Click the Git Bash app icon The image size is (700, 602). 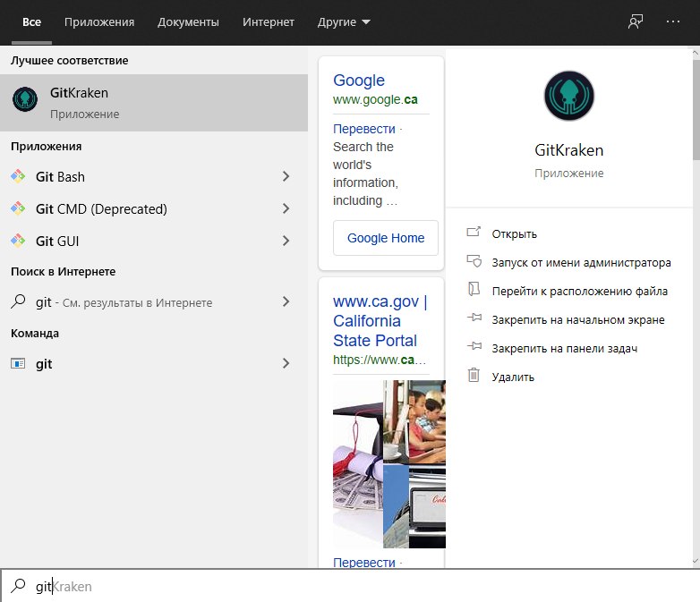pos(18,177)
